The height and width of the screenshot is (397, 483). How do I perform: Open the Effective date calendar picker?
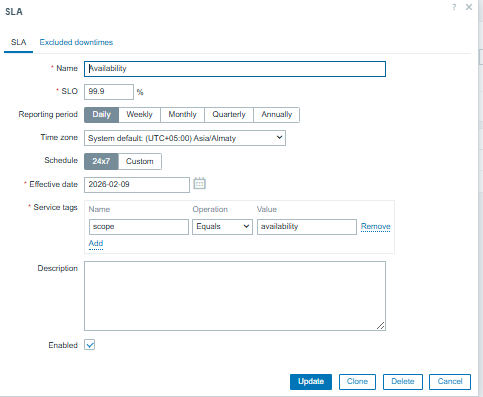200,184
